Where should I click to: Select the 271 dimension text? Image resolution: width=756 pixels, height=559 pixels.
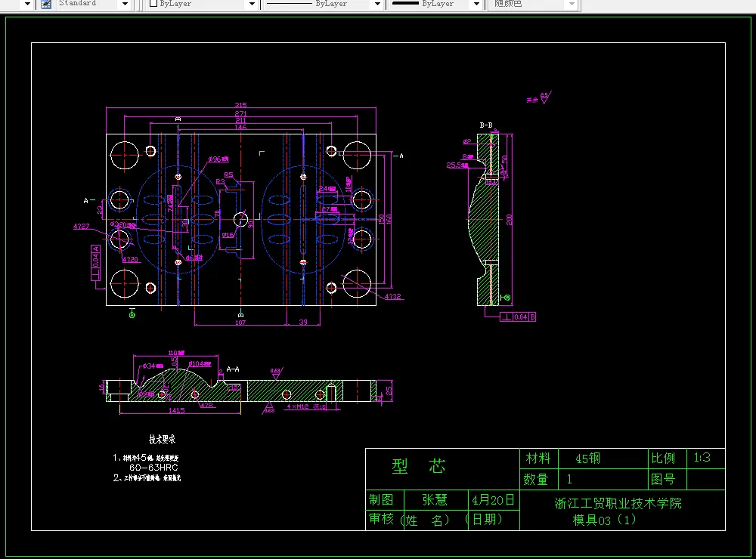tap(240, 113)
